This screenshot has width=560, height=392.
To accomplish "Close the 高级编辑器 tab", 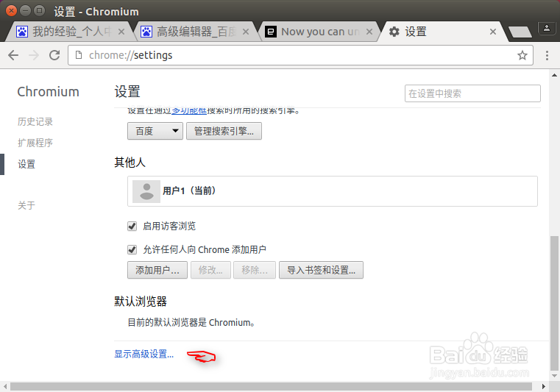I will (246, 32).
